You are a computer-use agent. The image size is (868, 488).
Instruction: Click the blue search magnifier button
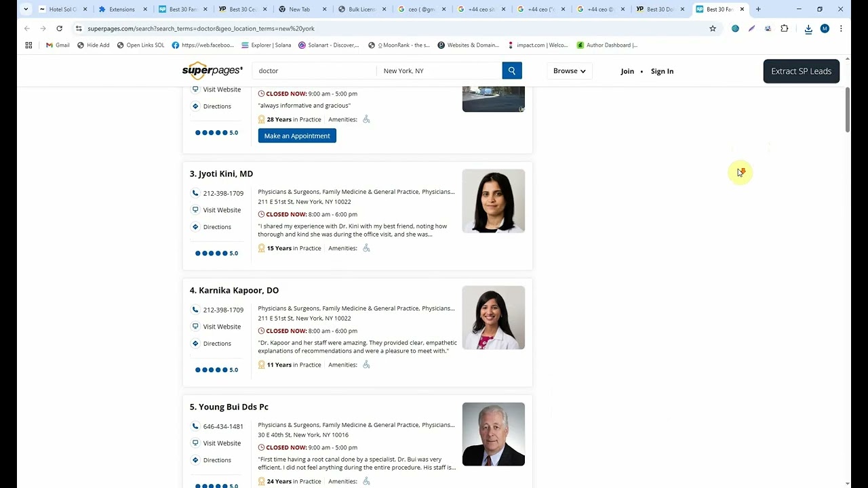(x=512, y=70)
